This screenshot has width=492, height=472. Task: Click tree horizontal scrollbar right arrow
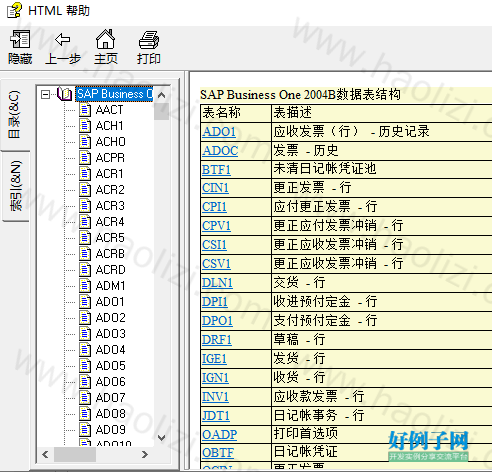(145, 454)
